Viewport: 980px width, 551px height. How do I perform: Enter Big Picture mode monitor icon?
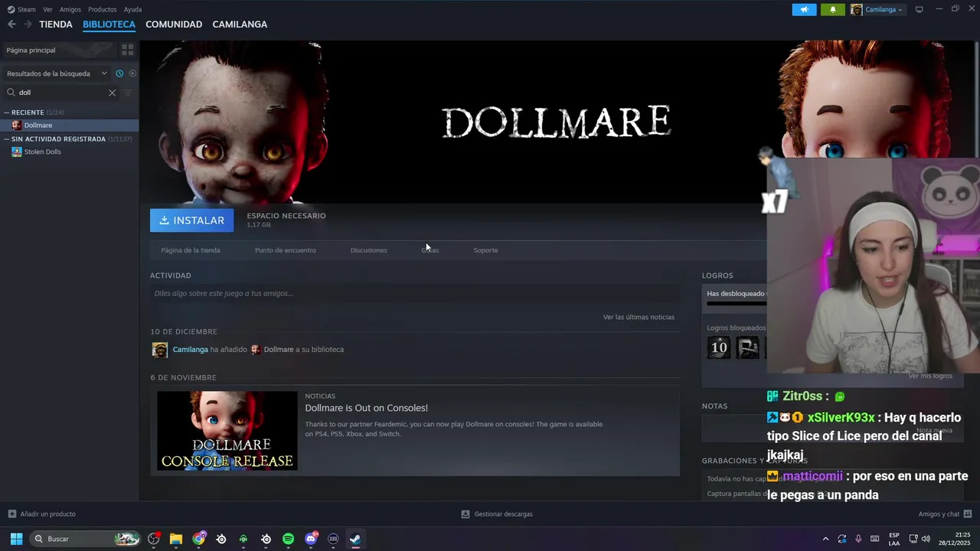click(x=919, y=9)
